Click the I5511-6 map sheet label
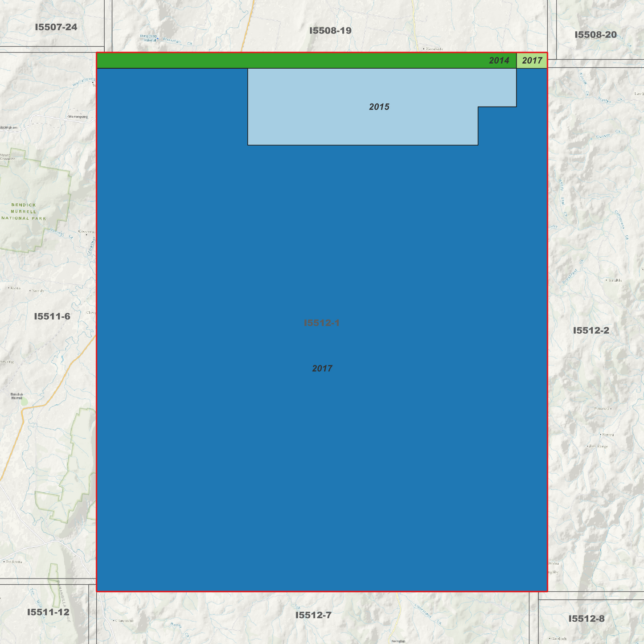 (52, 316)
